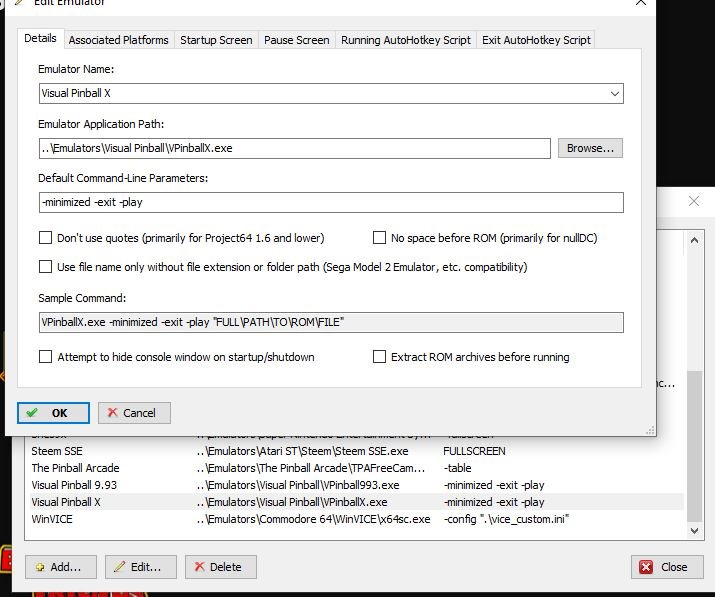The width and height of the screenshot is (715, 597).
Task: Click Browse to locate the emulator executable
Action: point(590,148)
